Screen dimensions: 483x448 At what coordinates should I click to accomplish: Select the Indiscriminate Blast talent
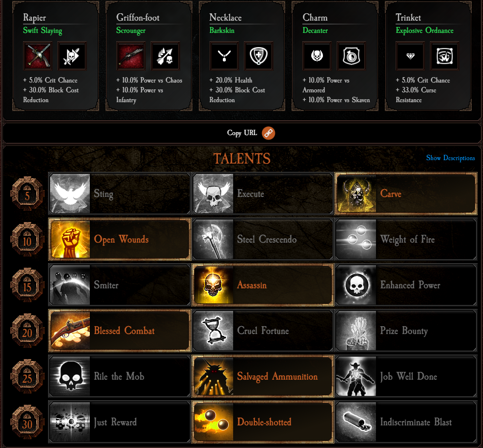pyautogui.click(x=406, y=422)
